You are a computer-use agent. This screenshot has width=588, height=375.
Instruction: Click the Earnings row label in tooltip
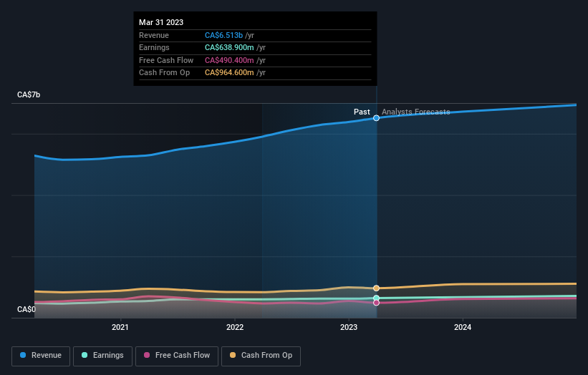(154, 47)
